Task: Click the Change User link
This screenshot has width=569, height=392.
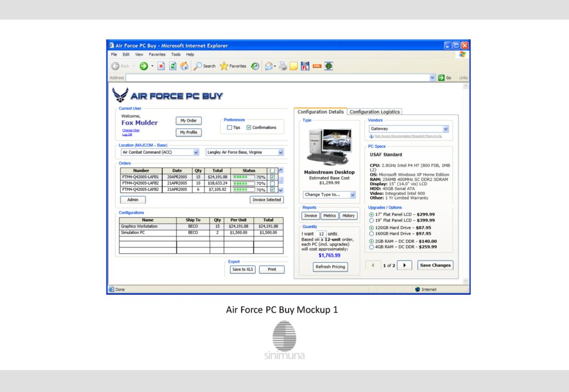Action: (x=131, y=130)
